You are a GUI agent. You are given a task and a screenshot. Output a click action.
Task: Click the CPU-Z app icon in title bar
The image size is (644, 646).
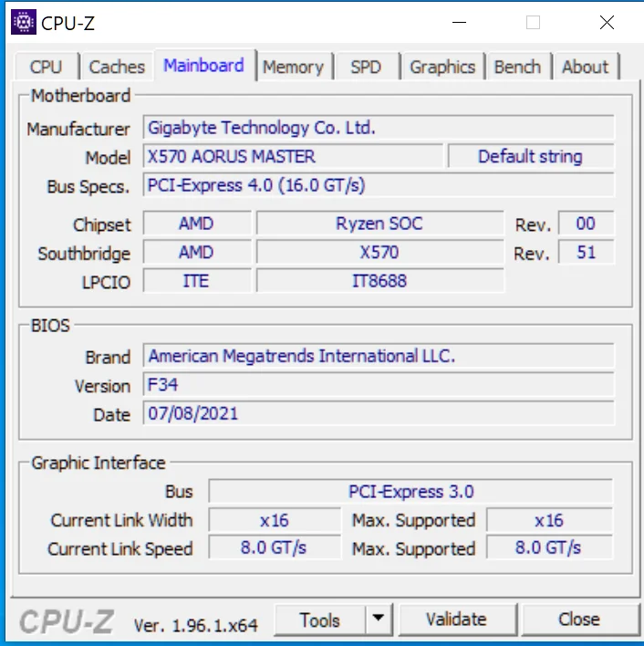click(x=24, y=22)
